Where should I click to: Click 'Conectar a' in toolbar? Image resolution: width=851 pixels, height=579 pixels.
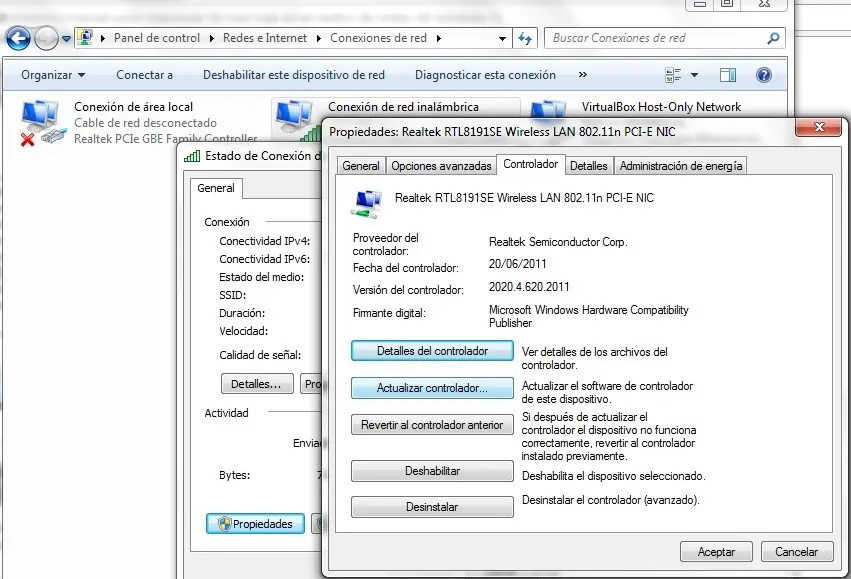click(144, 75)
